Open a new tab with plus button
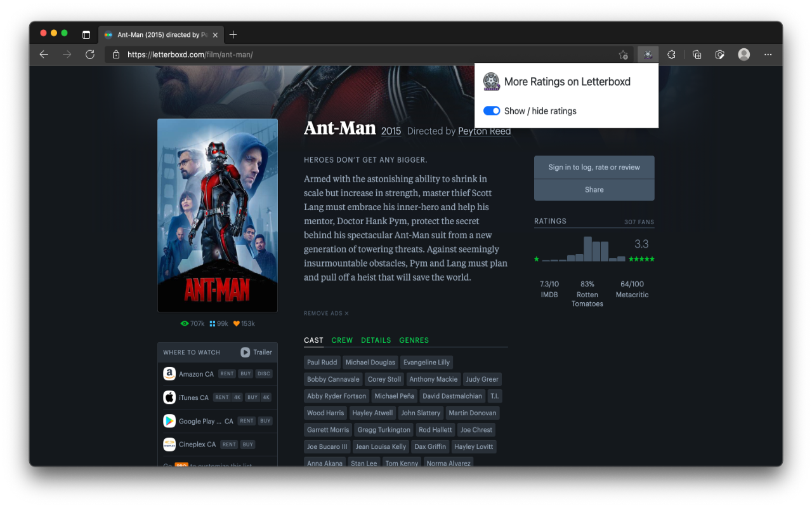Viewport: 812px width, 508px height. pos(233,34)
